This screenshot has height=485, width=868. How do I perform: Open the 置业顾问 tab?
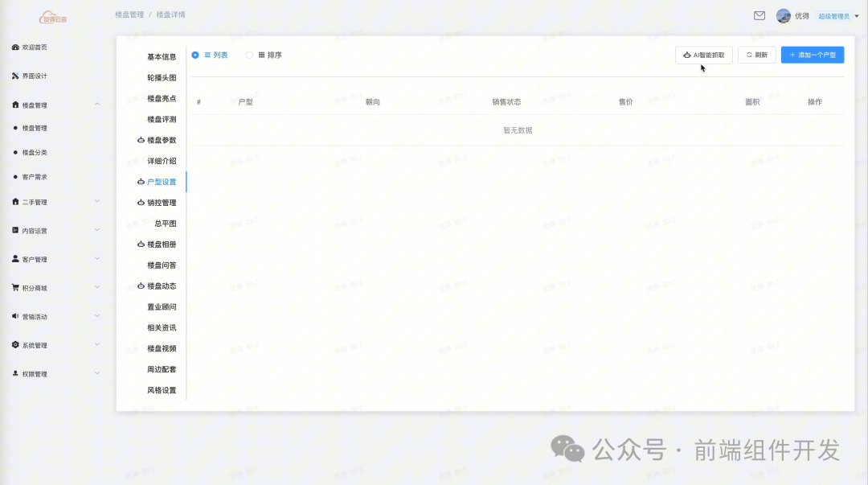coord(162,306)
